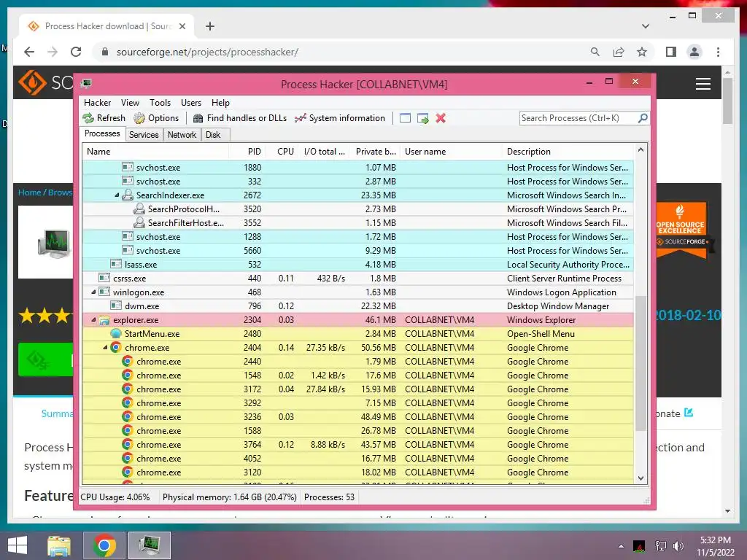Open Chrome's side panel icon
Image resolution: width=747 pixels, height=560 pixels.
(x=671, y=52)
